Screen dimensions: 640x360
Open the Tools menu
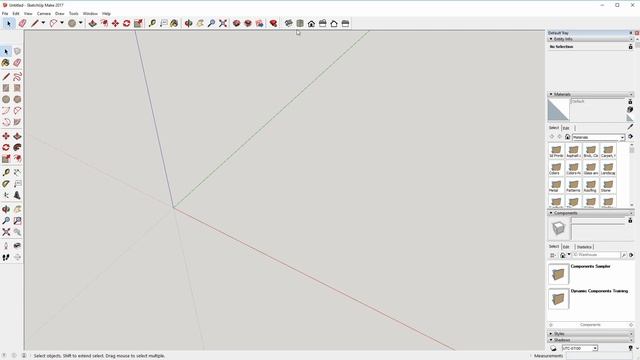pos(73,13)
